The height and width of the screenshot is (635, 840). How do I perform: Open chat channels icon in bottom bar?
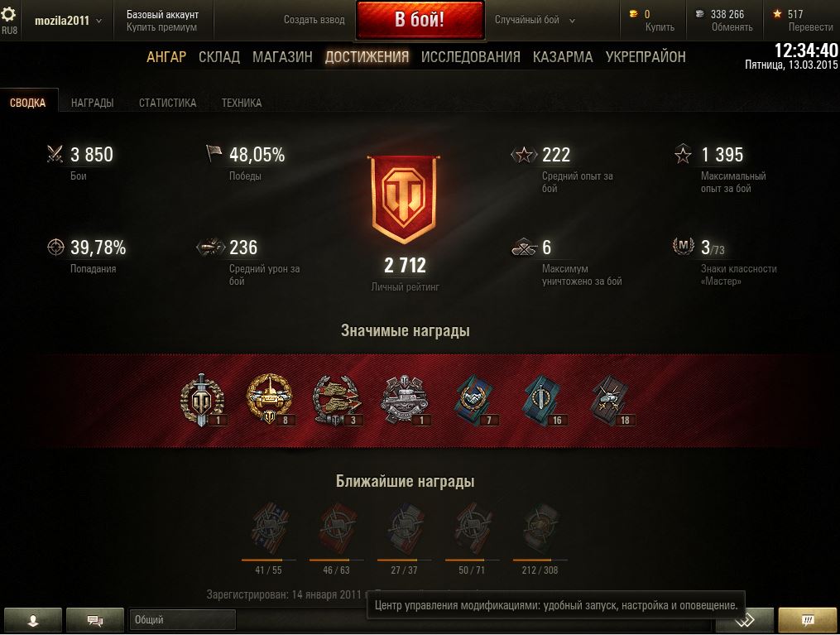[x=95, y=620]
